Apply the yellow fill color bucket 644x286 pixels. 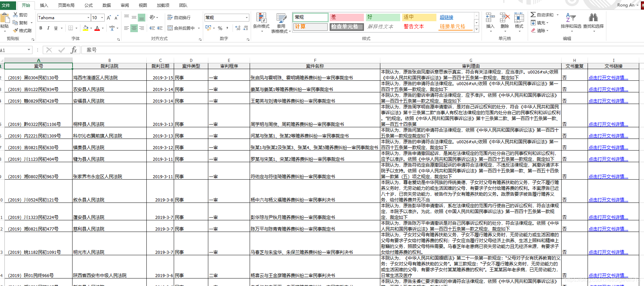[x=86, y=28]
